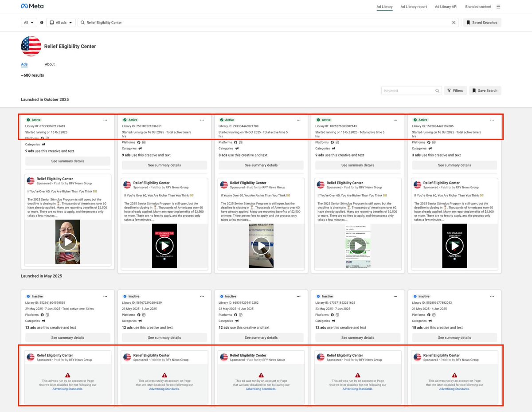Open the Filters button
532x412 pixels.
pos(455,90)
